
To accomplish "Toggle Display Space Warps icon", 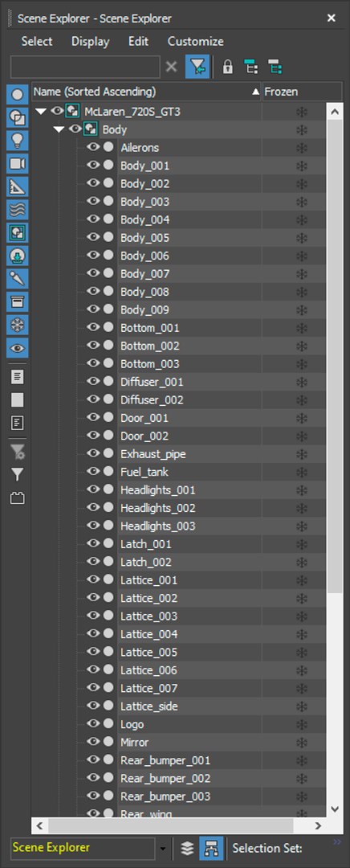I will pos(17,209).
